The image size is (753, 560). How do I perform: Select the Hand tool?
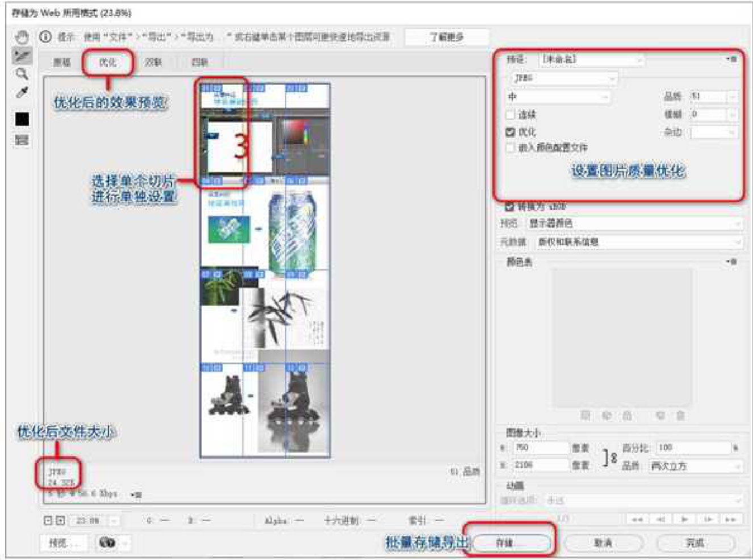point(22,37)
